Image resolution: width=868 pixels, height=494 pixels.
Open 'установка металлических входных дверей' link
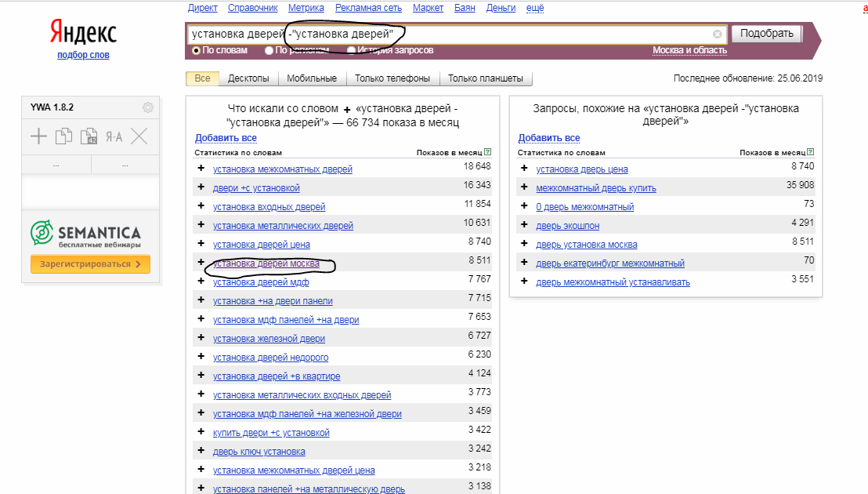click(x=302, y=395)
